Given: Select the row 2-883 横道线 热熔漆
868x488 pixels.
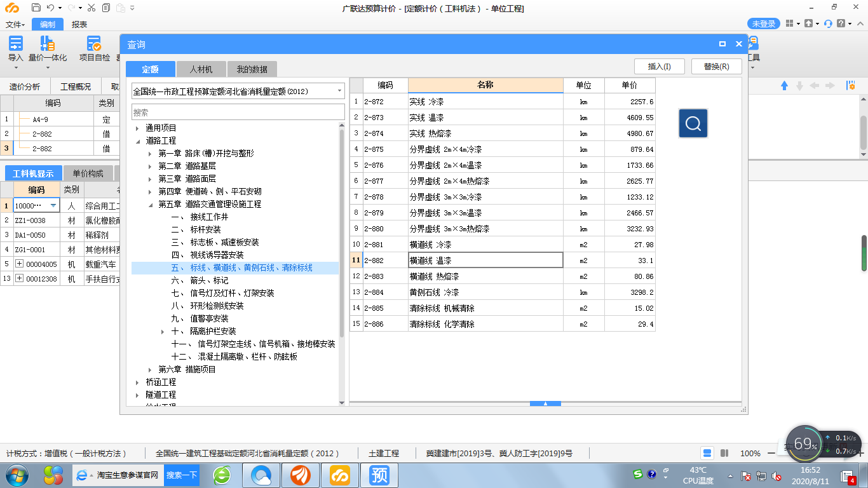Looking at the screenshot, I should coord(502,276).
